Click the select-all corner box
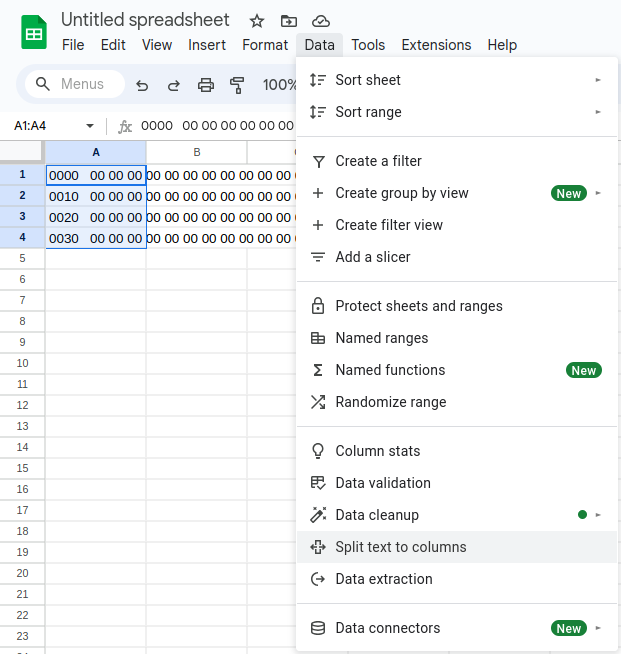This screenshot has height=654, width=621. pyautogui.click(x=21, y=151)
